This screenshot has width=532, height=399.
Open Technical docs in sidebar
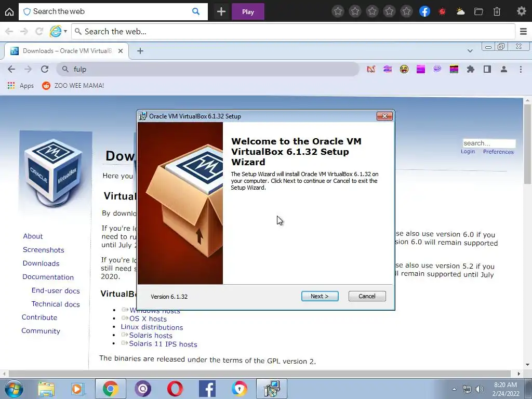(56, 304)
